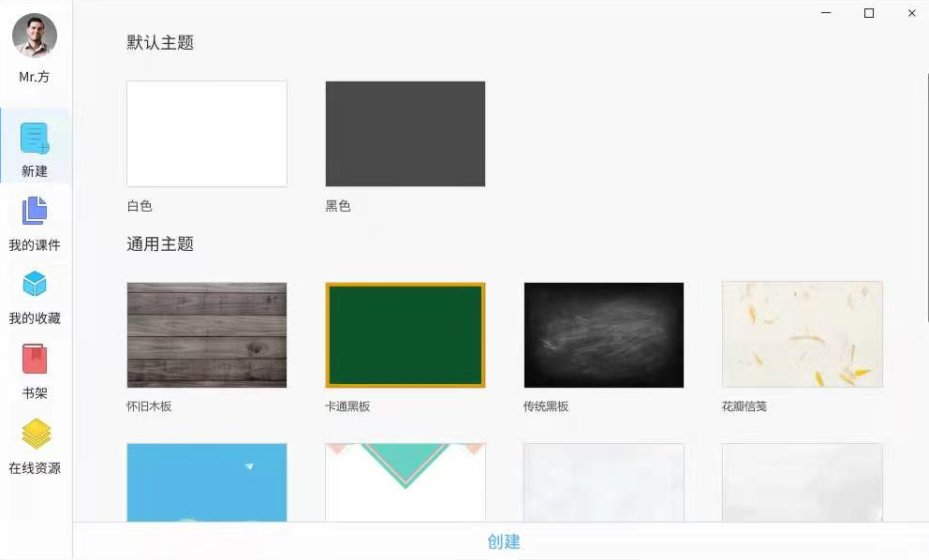Image resolution: width=929 pixels, height=560 pixels.
Task: Click the vertical scrollbar on the right
Action: coord(926,199)
